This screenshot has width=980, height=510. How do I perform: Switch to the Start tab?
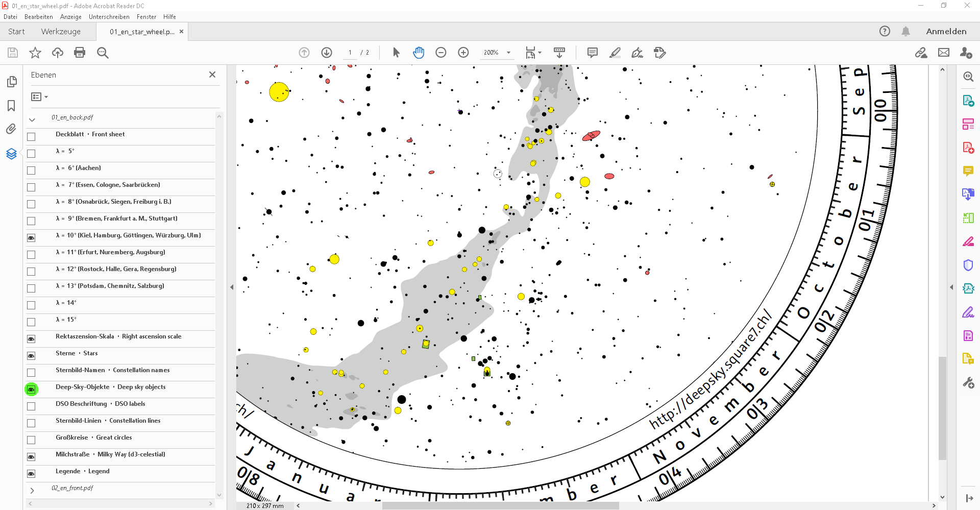coord(16,31)
